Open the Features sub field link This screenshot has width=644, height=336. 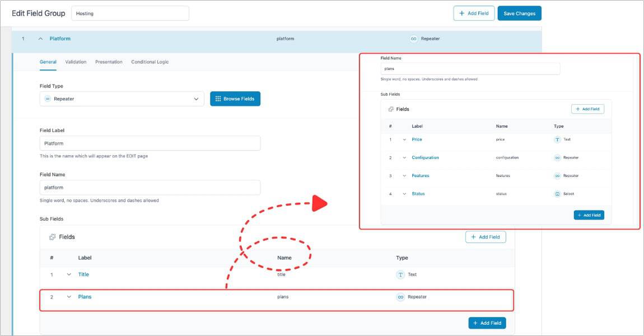tap(421, 176)
